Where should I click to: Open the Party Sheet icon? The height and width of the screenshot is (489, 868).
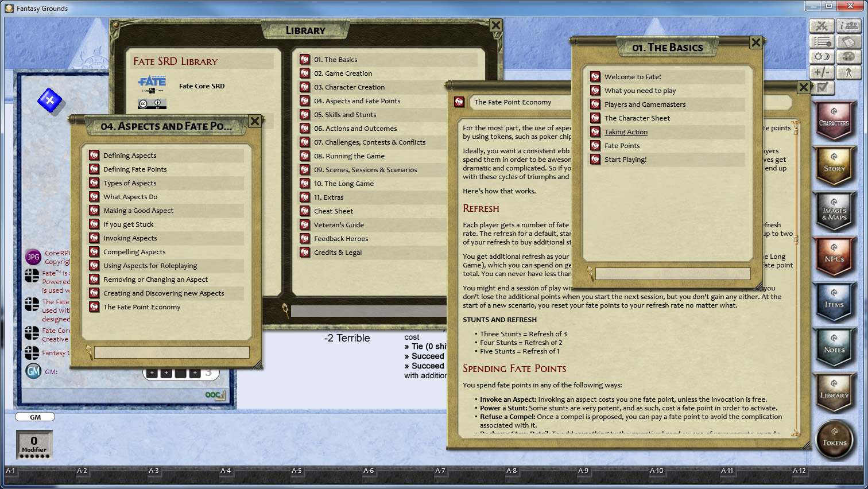point(850,26)
